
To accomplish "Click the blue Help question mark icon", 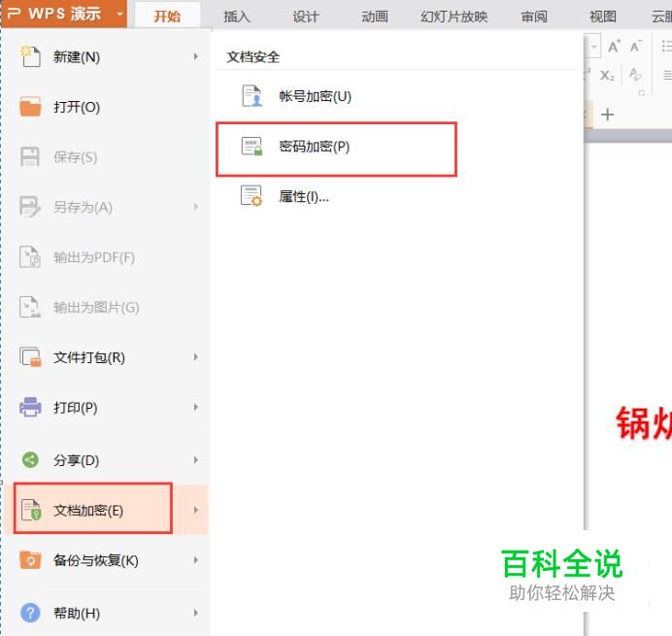I will 30,613.
